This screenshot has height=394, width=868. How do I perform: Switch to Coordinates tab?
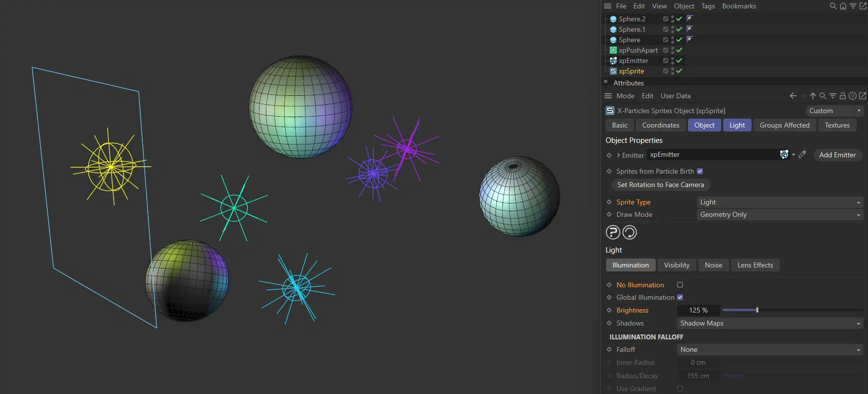point(661,125)
